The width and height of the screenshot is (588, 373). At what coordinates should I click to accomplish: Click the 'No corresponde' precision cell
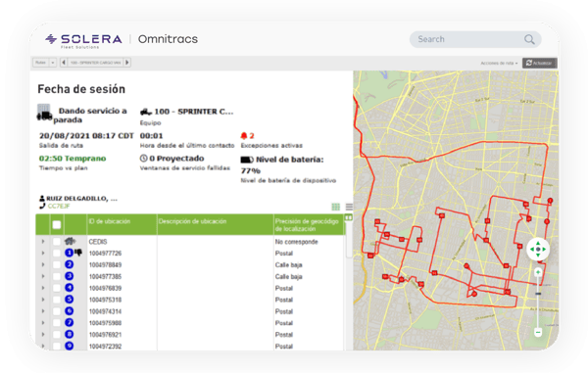pyautogui.click(x=296, y=242)
